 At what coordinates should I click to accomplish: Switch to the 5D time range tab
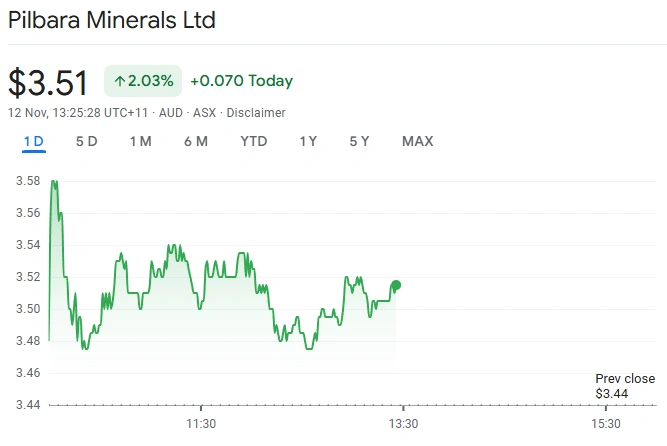pos(87,141)
